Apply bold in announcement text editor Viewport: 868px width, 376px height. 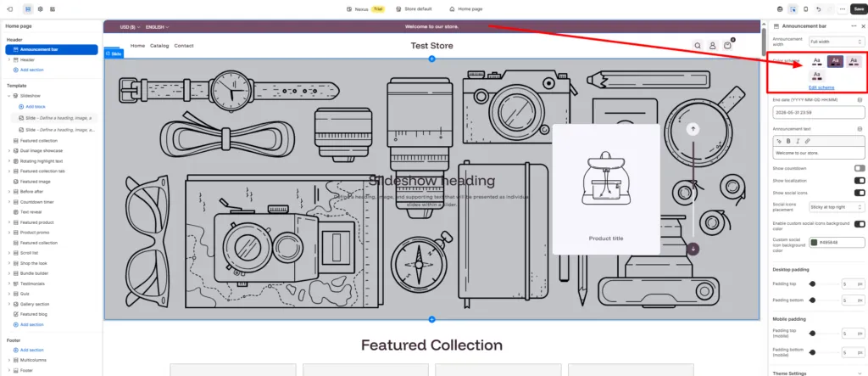[x=788, y=141]
